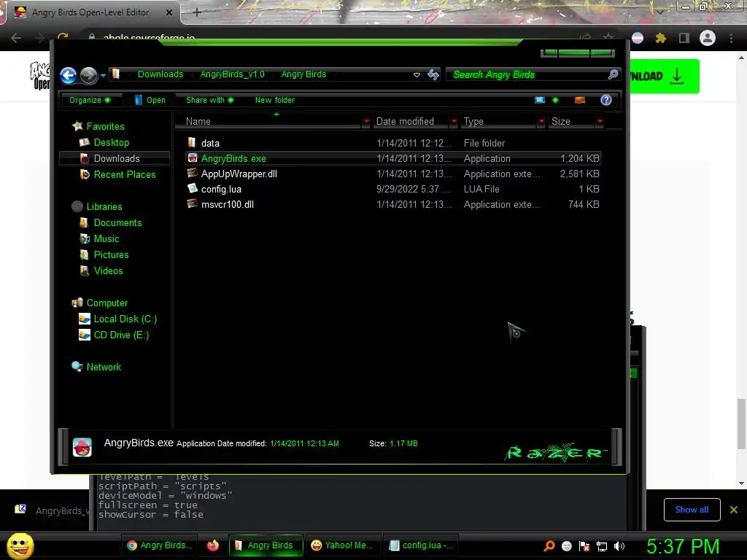Image resolution: width=747 pixels, height=560 pixels.
Task: Go back in Explorer navigation
Action: point(68,75)
